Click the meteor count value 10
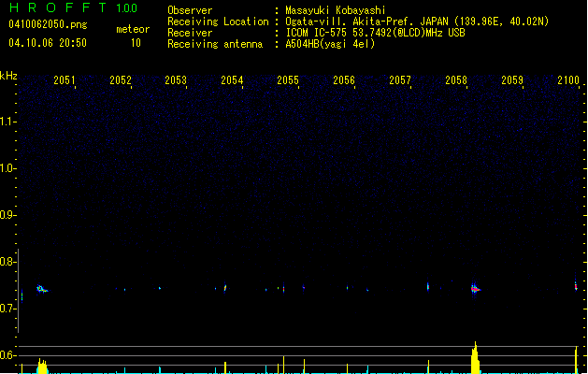588x374 pixels. click(136, 43)
